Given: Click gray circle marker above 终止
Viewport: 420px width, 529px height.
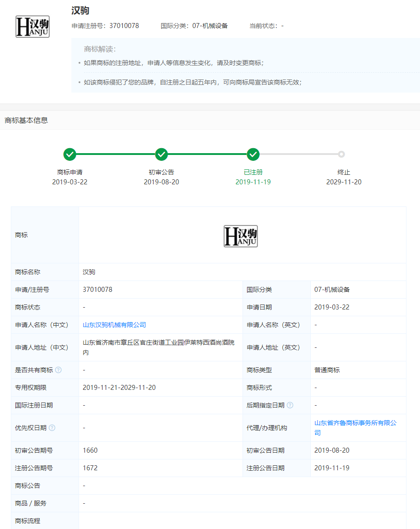Looking at the screenshot, I should click(341, 154).
